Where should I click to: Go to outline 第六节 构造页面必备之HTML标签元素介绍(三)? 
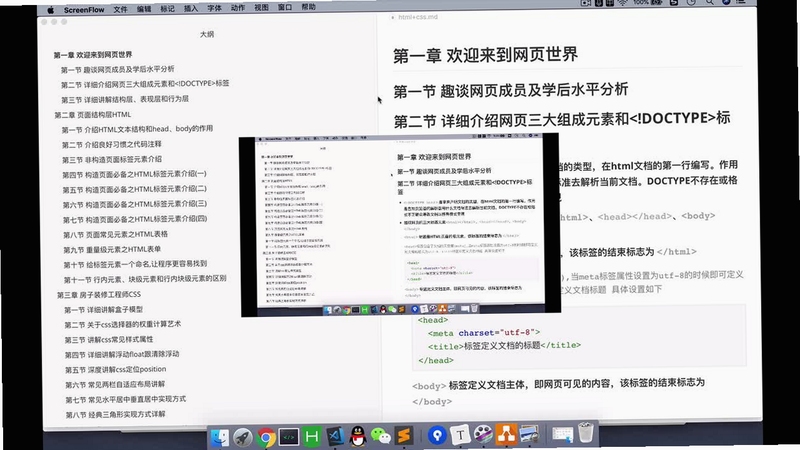135,204
